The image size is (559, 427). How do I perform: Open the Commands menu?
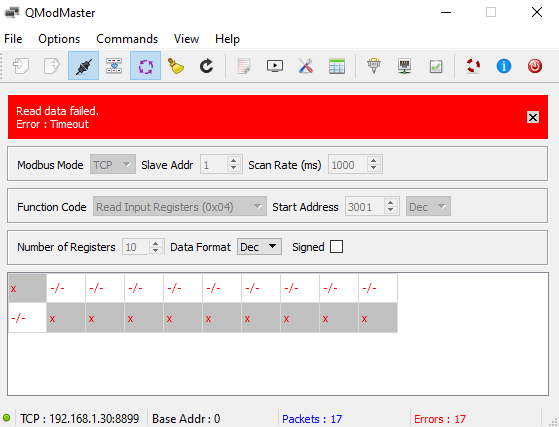pos(127,38)
